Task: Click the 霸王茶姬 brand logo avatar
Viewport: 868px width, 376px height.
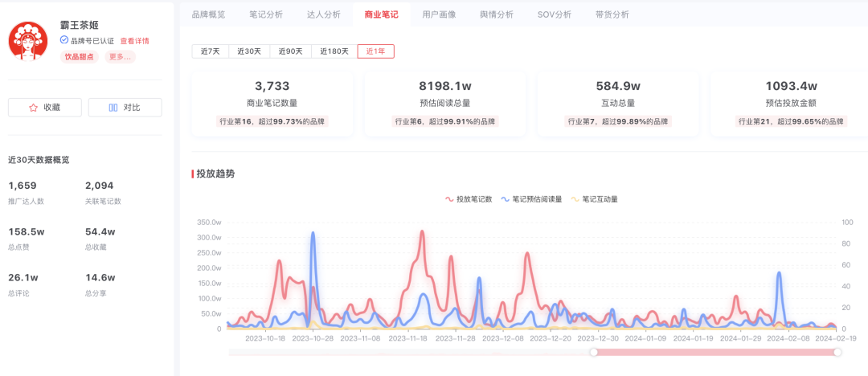Action: click(x=28, y=40)
